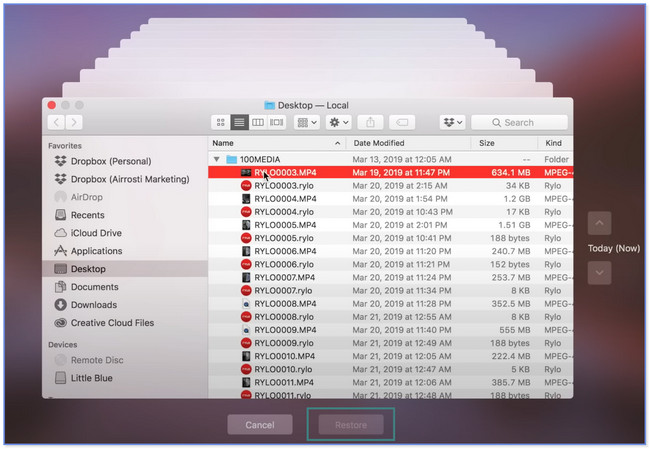Click the Edit Tags toolbar icon
This screenshot has height=449, width=650.
402,122
